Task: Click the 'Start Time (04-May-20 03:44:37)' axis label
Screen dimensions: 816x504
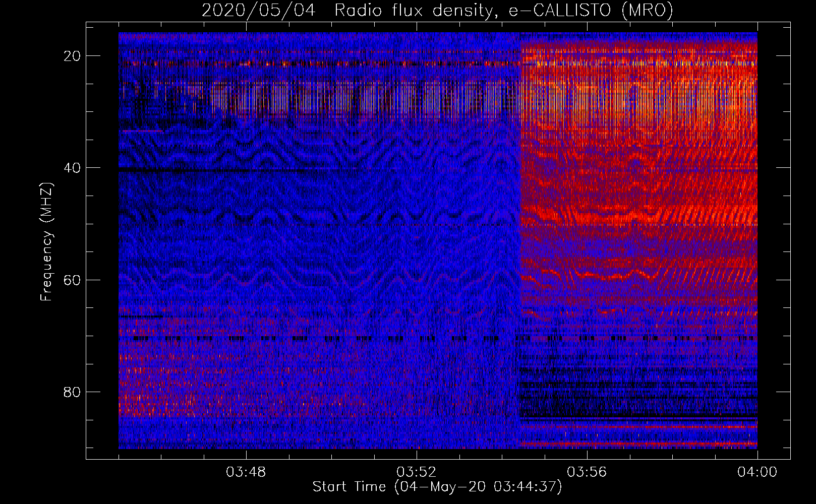Action: point(437,487)
